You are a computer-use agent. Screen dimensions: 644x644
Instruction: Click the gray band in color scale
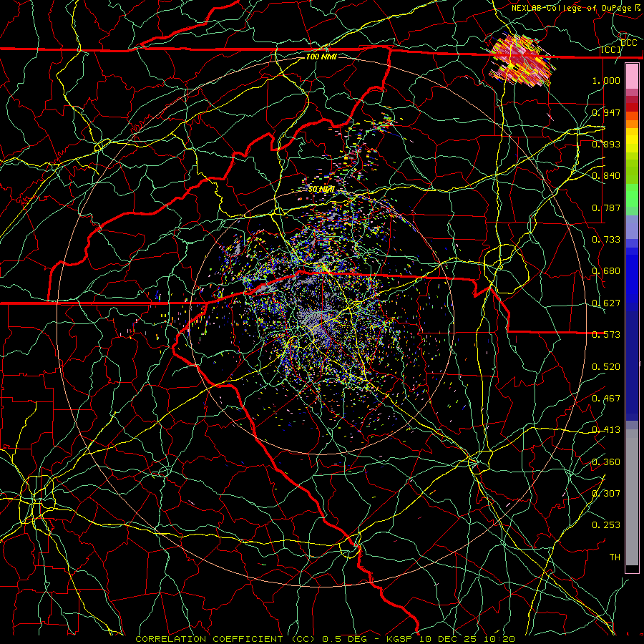click(x=632, y=497)
